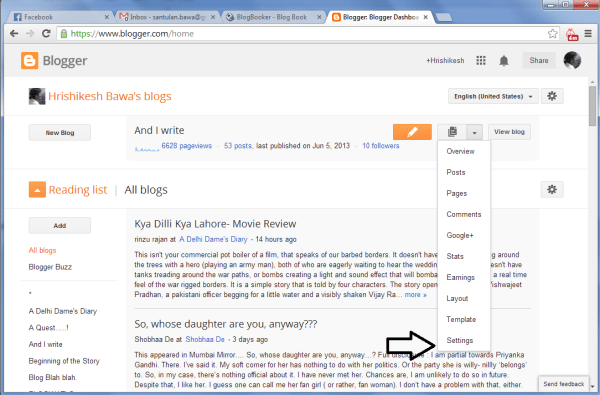Open A Delhi Dame's Diary link beside rinzu rajan
The image size is (600, 395).
coord(213,239)
